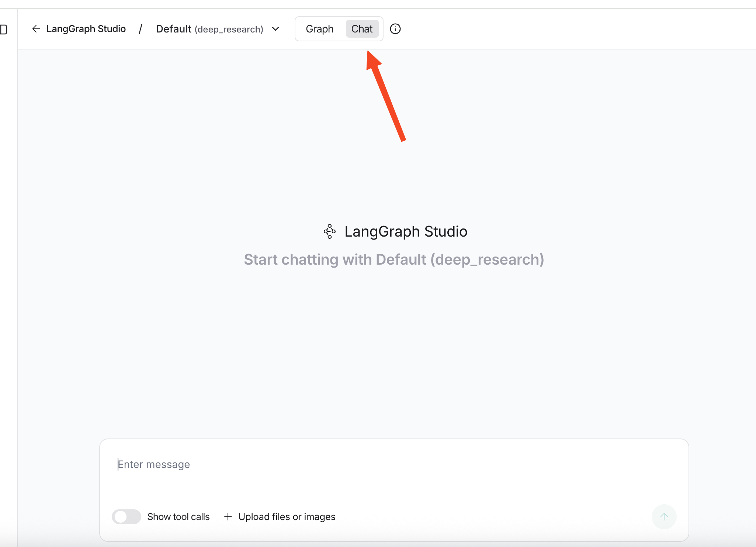The image size is (756, 547).
Task: Click the node-graph icon next to the heading
Action: click(x=329, y=231)
